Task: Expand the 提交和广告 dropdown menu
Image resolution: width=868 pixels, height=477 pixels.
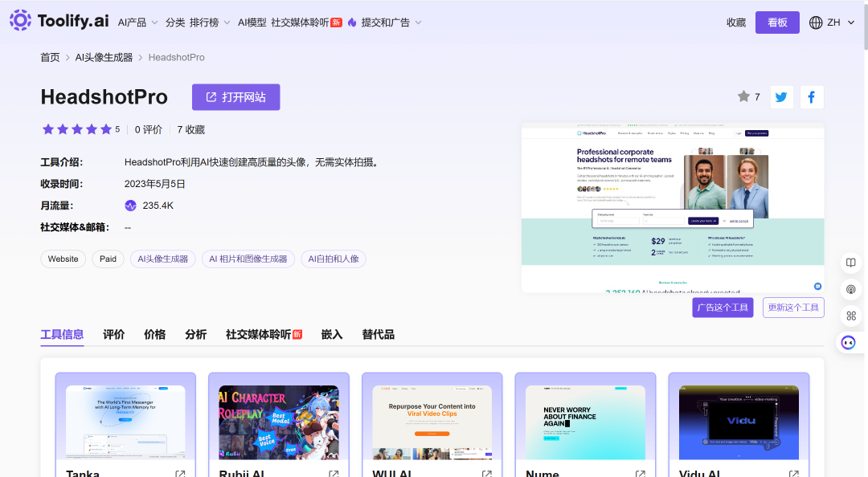Action: tap(391, 22)
